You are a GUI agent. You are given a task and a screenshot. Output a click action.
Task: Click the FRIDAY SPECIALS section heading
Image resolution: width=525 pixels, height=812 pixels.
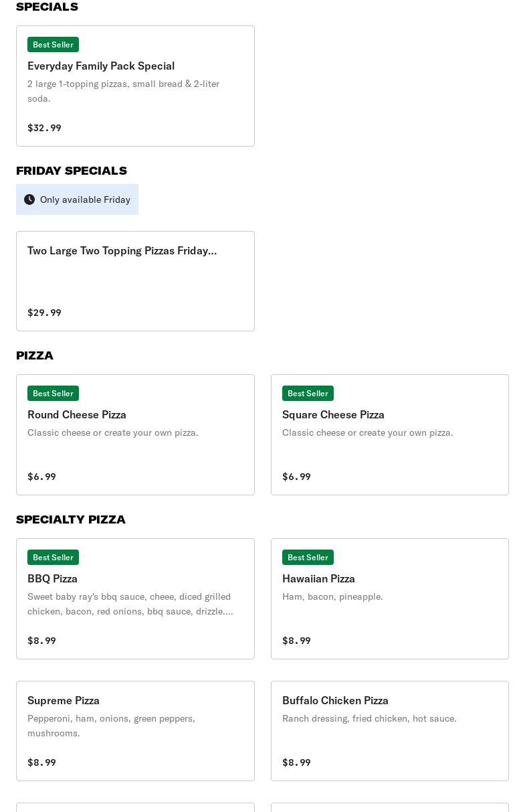(72, 171)
